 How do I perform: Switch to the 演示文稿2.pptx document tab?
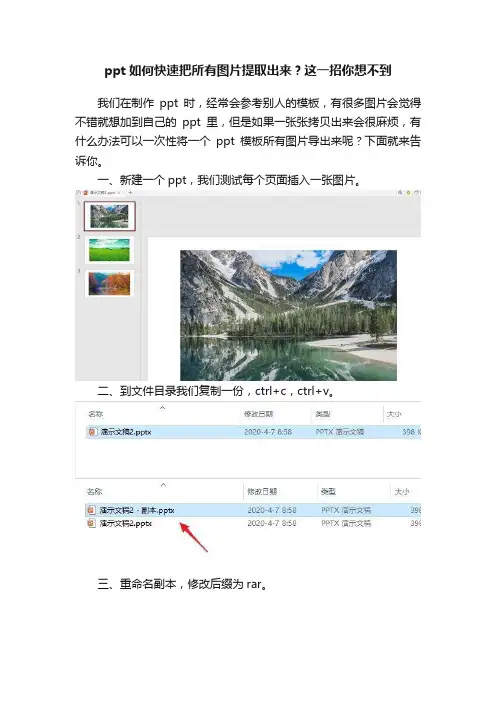point(102,193)
